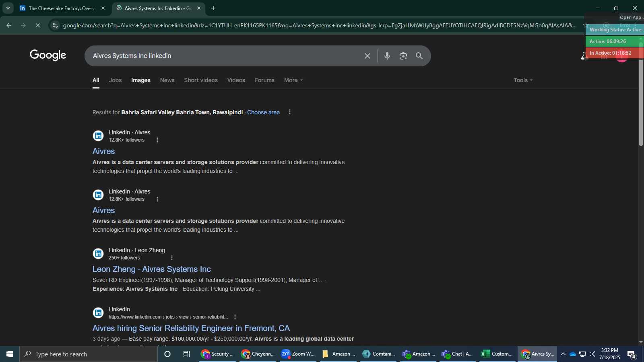The width and height of the screenshot is (644, 362).
Task: Switch to Zoom Workplace taskbar app
Action: (x=298, y=354)
